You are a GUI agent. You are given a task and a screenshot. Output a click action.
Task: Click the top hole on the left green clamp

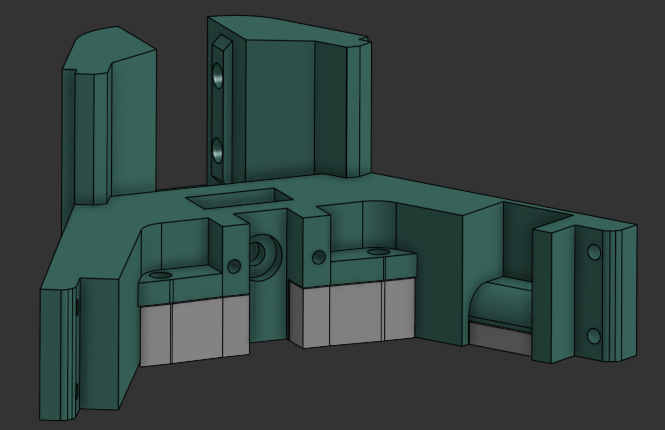[157, 273]
